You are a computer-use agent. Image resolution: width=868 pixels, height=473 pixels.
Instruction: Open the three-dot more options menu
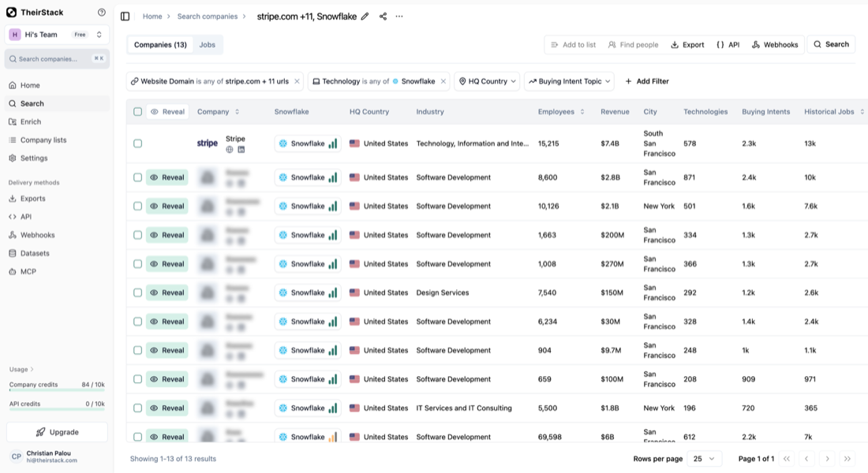coord(399,17)
